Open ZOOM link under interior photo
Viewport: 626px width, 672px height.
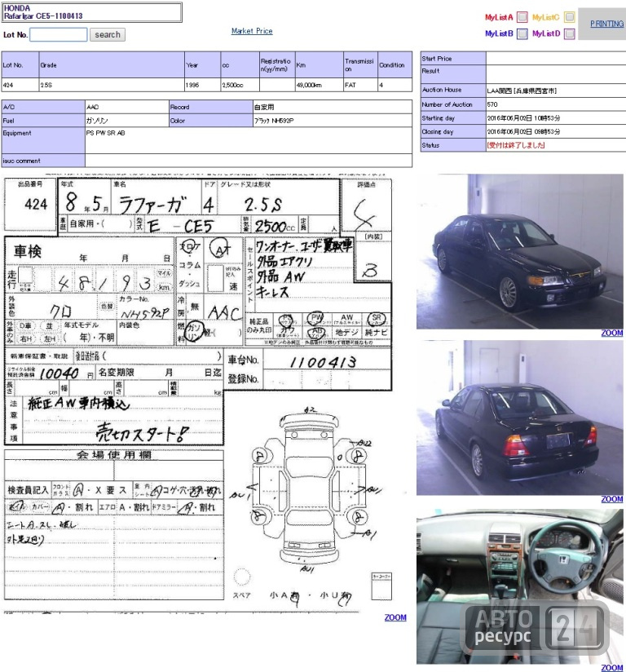coord(612,668)
